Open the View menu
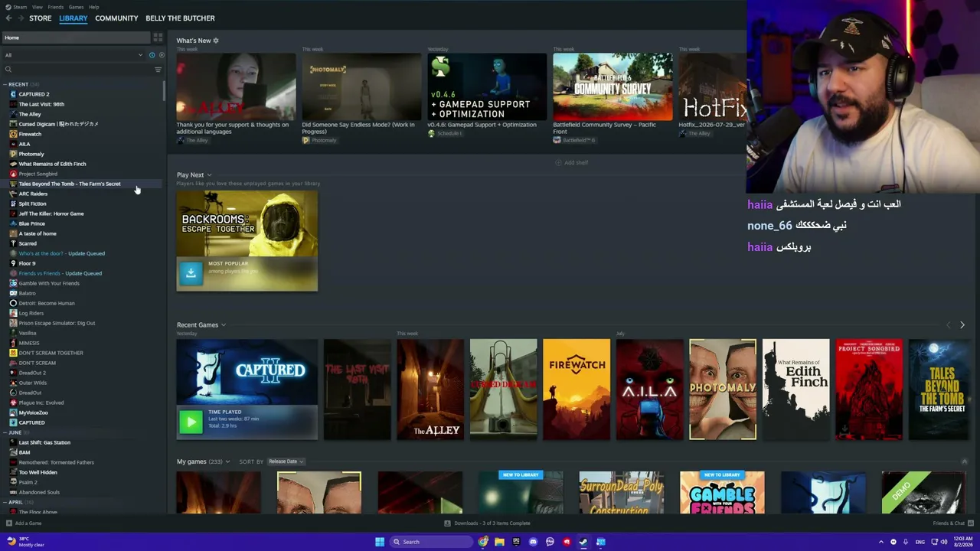This screenshot has height=551, width=980. point(38,7)
